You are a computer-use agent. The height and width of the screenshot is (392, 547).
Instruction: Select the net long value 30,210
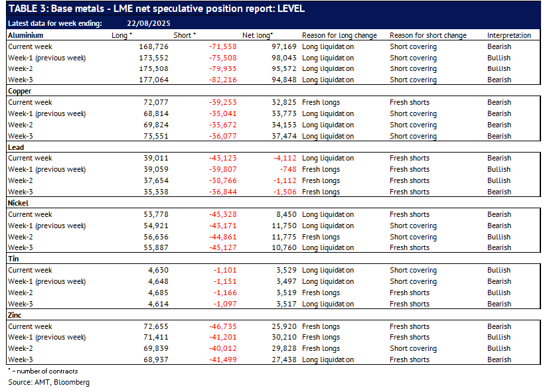(284, 337)
